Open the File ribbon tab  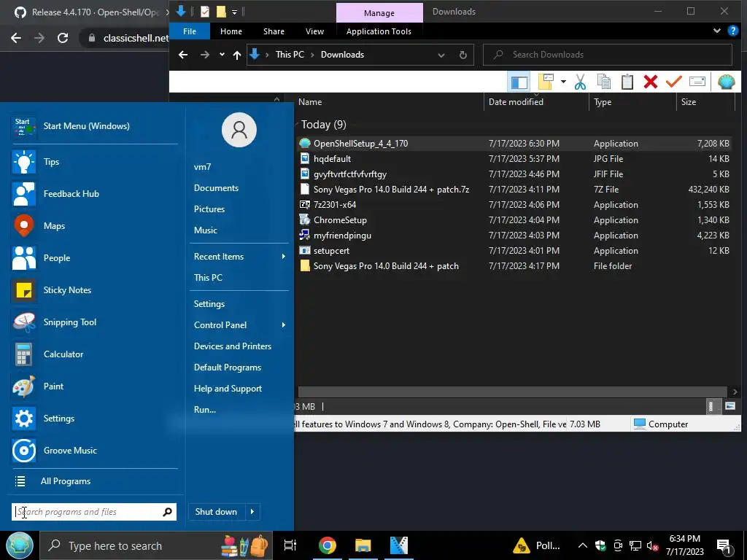(x=190, y=31)
